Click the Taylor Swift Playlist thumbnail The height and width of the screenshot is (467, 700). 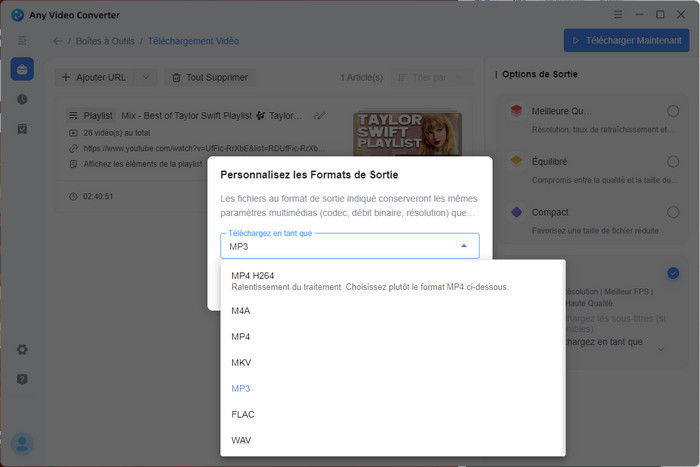pyautogui.click(x=408, y=134)
